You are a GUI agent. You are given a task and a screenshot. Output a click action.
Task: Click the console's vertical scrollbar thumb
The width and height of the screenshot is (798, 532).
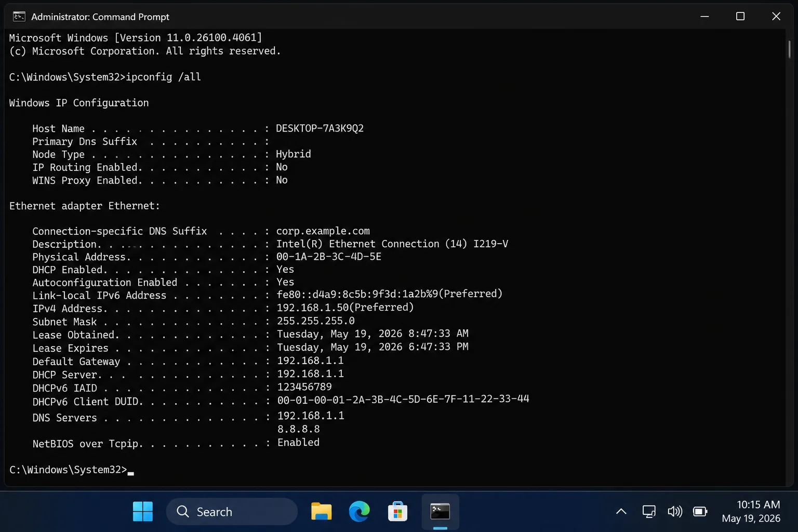tap(790, 49)
